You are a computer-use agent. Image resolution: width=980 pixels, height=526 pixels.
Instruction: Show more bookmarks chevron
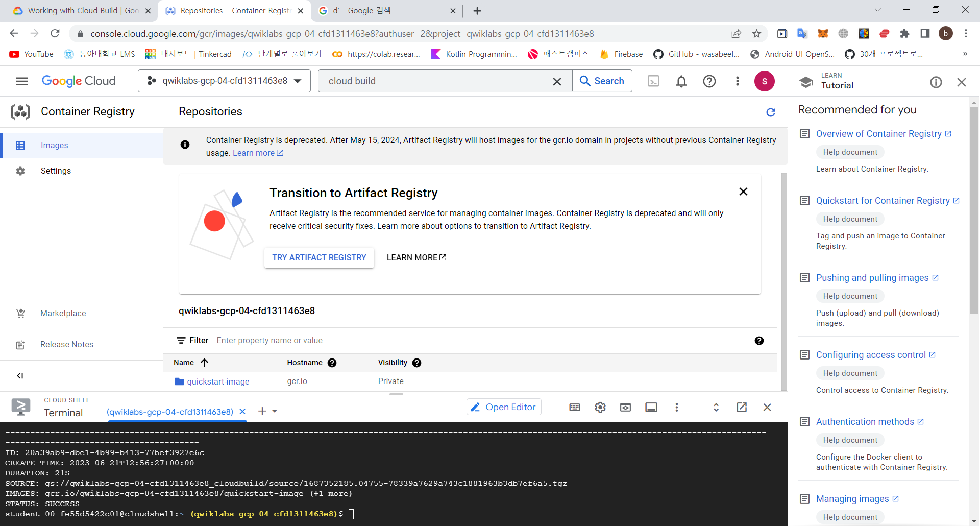click(965, 54)
